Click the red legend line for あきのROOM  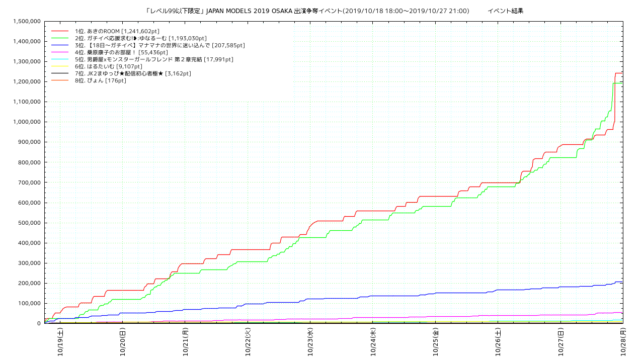pos(59,31)
